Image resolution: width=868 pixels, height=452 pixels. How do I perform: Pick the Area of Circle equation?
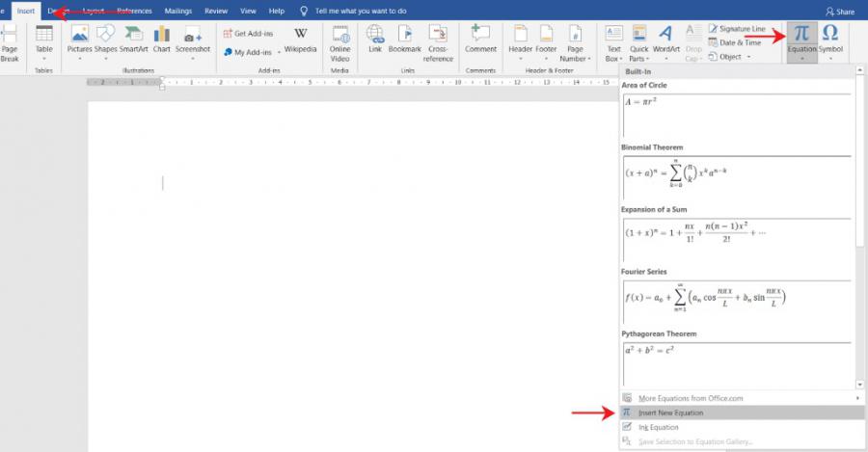click(737, 116)
